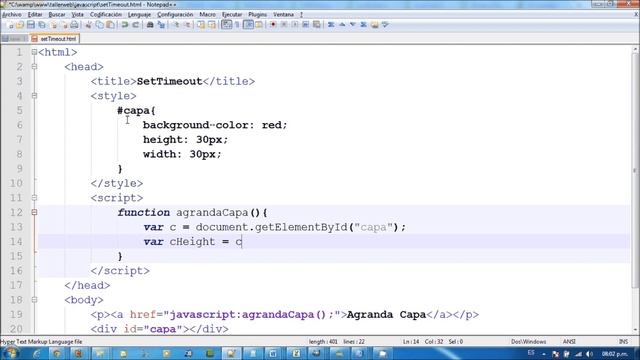The image size is (640, 360).
Task: Print the document via the printer icon
Action: tap(74, 25)
